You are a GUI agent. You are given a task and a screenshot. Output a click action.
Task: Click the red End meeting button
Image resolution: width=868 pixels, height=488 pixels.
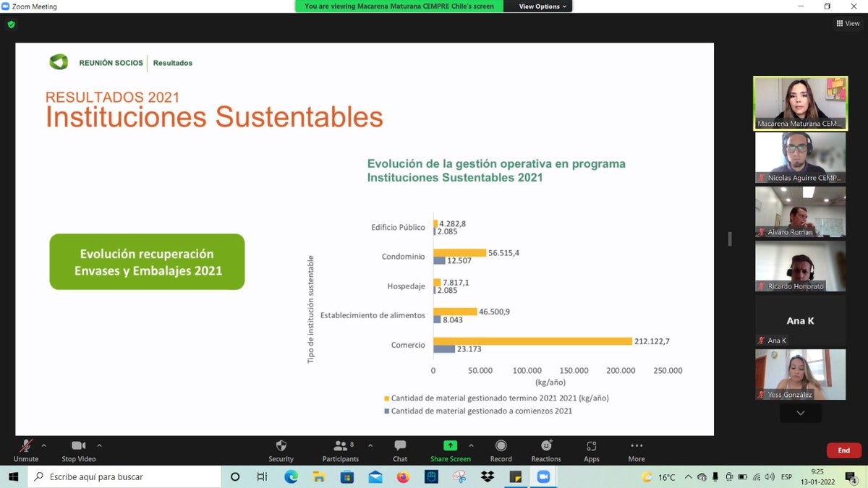click(x=843, y=450)
